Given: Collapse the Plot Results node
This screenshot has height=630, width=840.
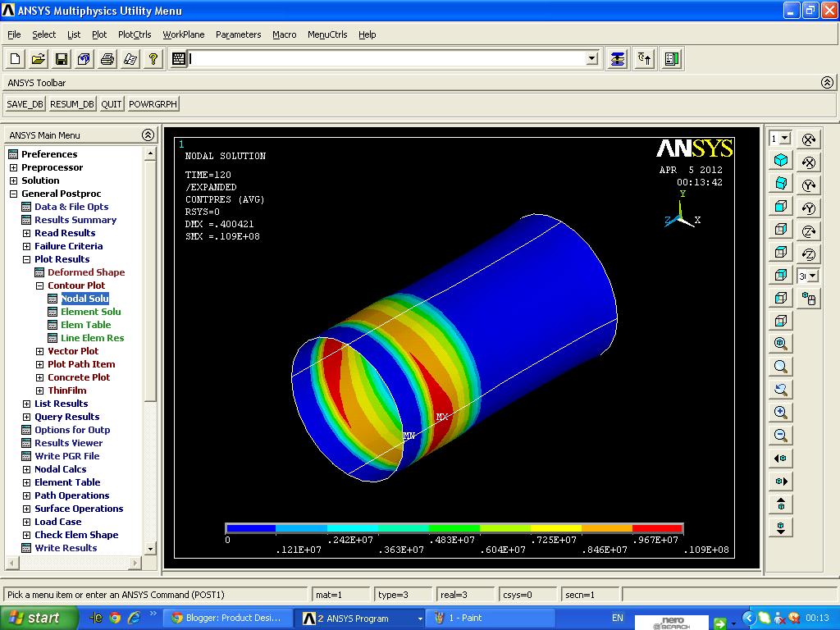Looking at the screenshot, I should 26,259.
